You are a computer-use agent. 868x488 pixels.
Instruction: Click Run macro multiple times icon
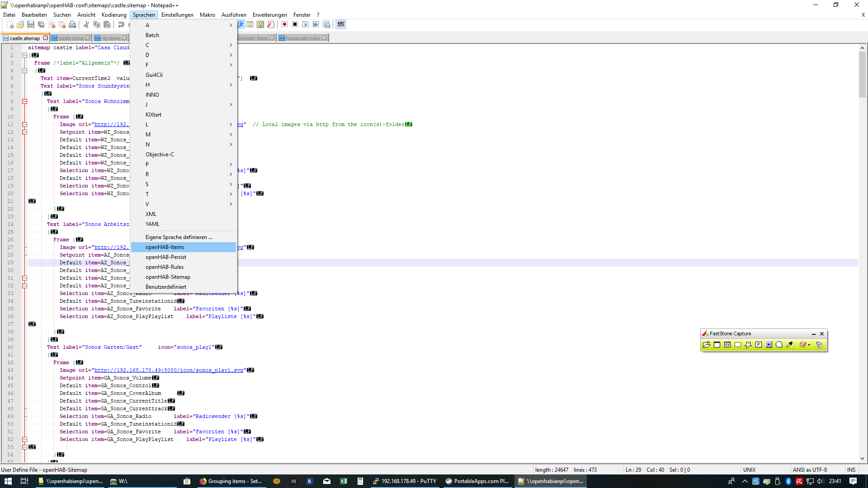(316, 24)
